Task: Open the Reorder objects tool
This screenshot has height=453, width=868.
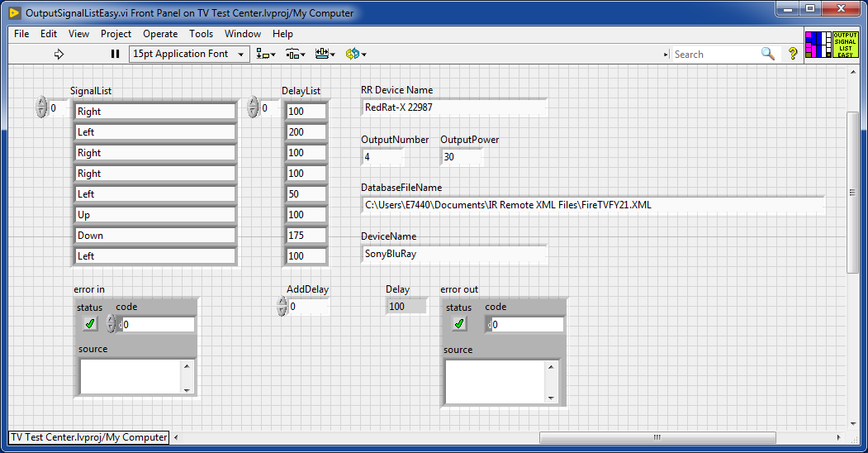Action: pyautogui.click(x=356, y=54)
